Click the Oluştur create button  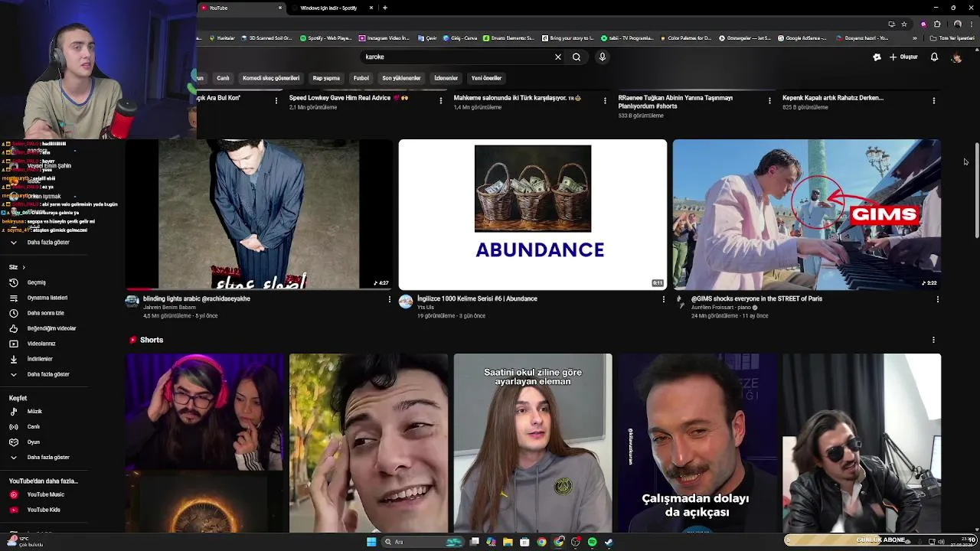pyautogui.click(x=903, y=57)
